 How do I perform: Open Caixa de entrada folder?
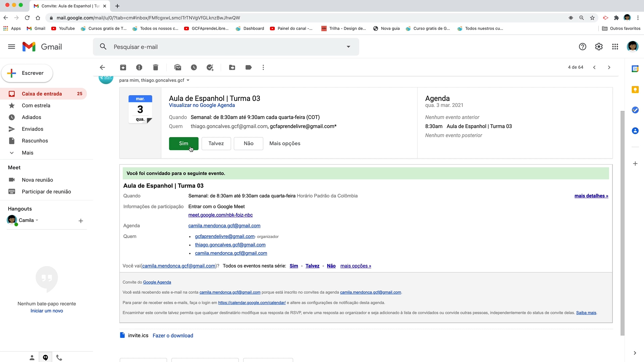pyautogui.click(x=44, y=94)
